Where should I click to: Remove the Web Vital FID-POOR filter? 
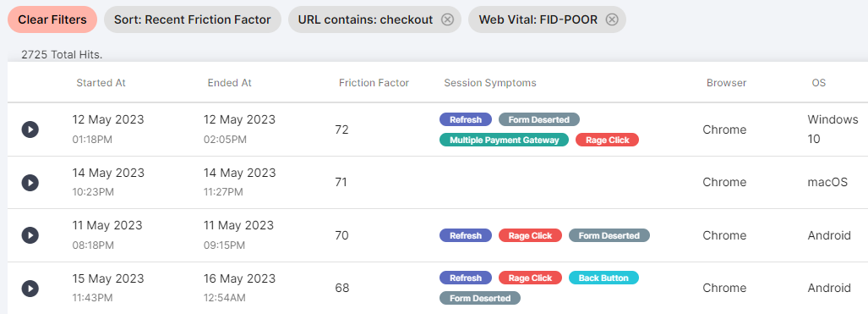click(x=612, y=20)
